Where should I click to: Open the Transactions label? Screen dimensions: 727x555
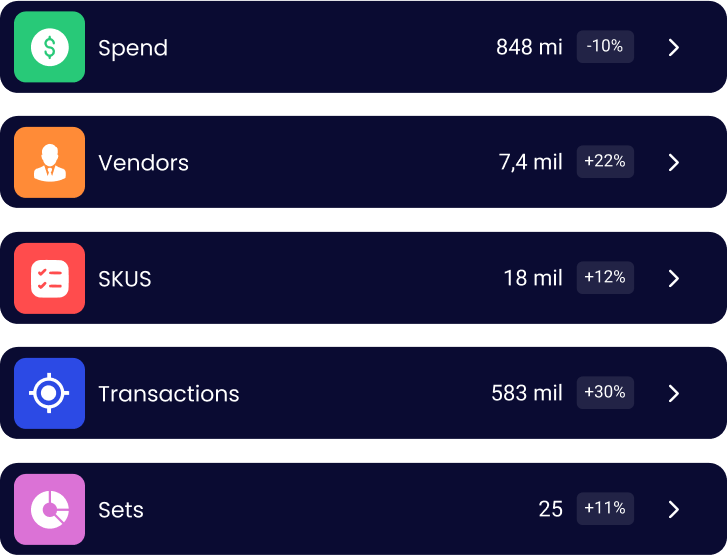169,394
